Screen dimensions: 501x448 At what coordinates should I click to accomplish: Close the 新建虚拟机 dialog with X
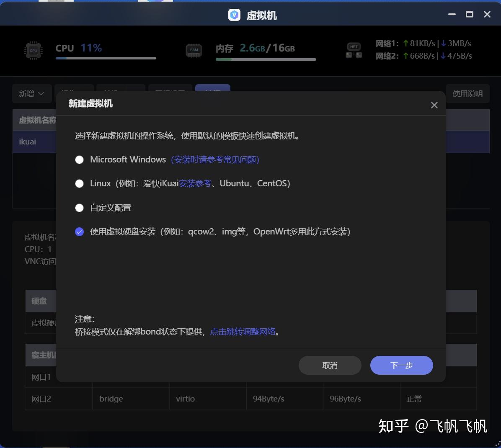click(434, 105)
